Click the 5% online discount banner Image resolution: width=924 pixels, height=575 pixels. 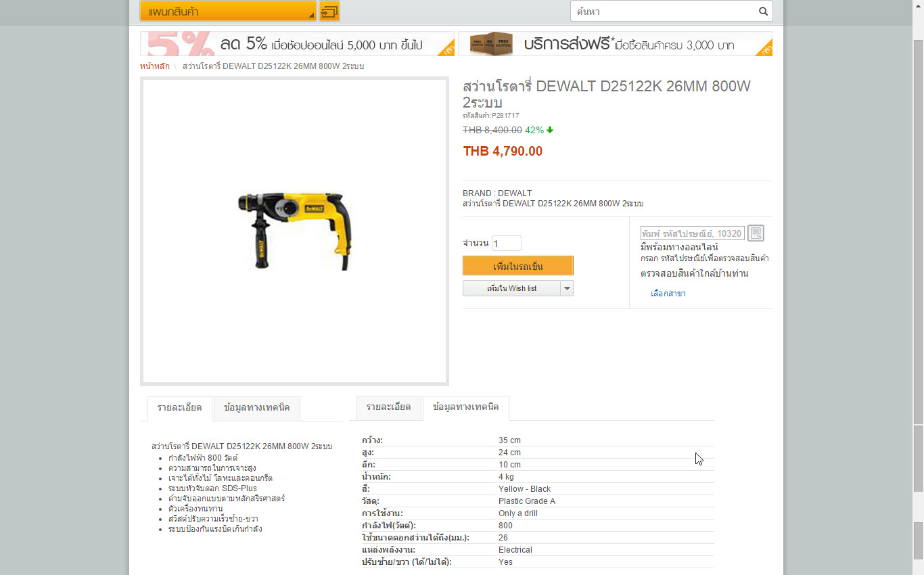pos(297,44)
